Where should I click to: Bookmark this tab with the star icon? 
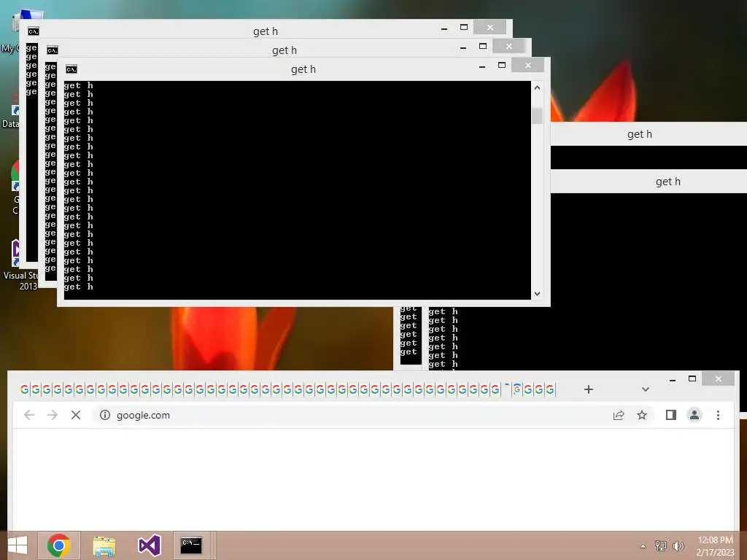point(642,415)
